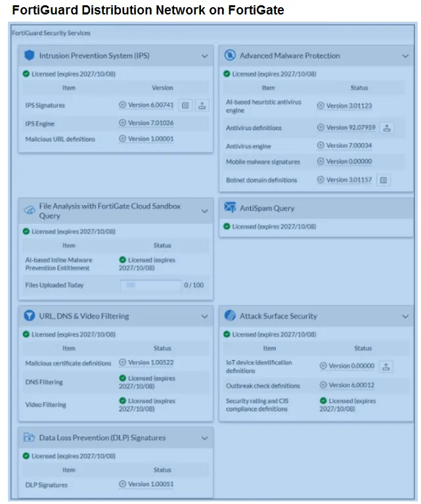Image resolution: width=421 pixels, height=504 pixels.
Task: Collapse the Intrusion Prevention System section
Action: pos(204,56)
